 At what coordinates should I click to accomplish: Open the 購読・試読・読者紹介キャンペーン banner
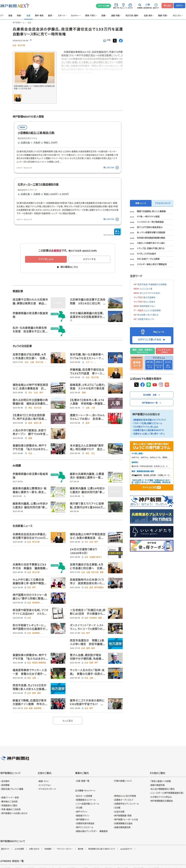142,351
